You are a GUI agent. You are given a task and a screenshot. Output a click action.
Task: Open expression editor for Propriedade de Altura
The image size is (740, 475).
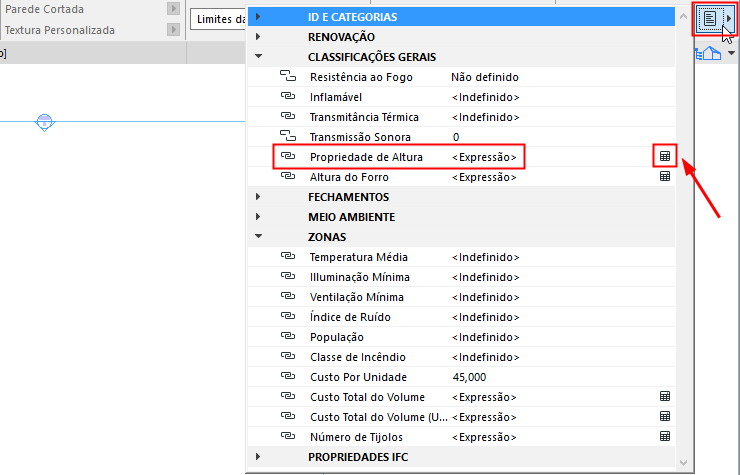pyautogui.click(x=665, y=156)
